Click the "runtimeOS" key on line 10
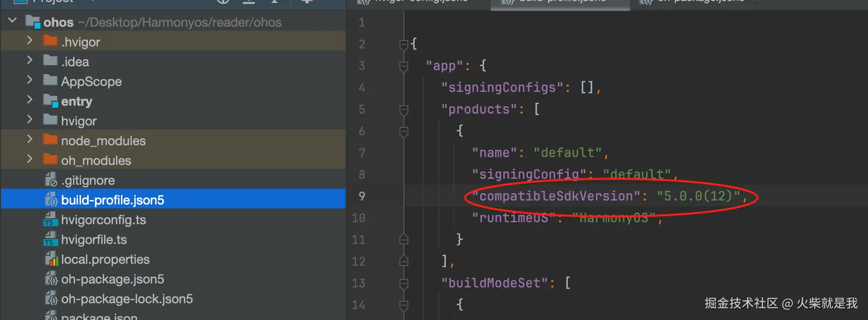The width and height of the screenshot is (868, 320). click(513, 218)
